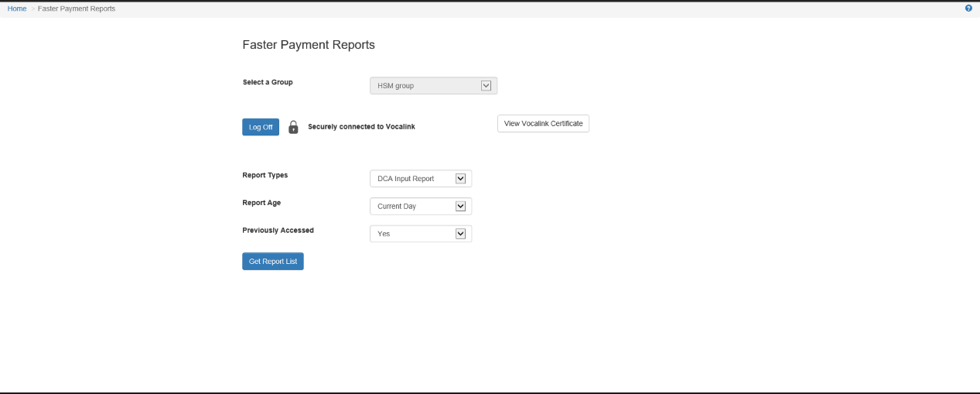Image resolution: width=980 pixels, height=394 pixels.
Task: Click the Current Day dropdown arrow
Action: [x=460, y=207]
